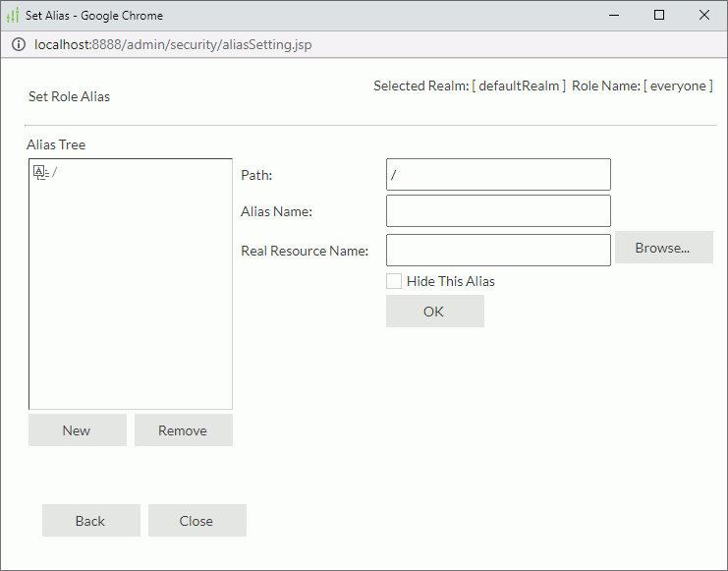Click the Selected Realm defaultRealm text

tap(470, 86)
